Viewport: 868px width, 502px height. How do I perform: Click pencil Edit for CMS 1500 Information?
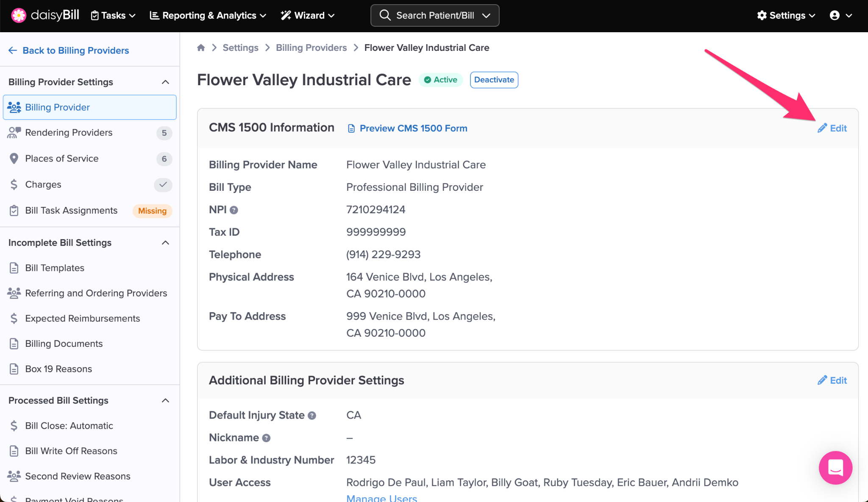[x=832, y=128]
